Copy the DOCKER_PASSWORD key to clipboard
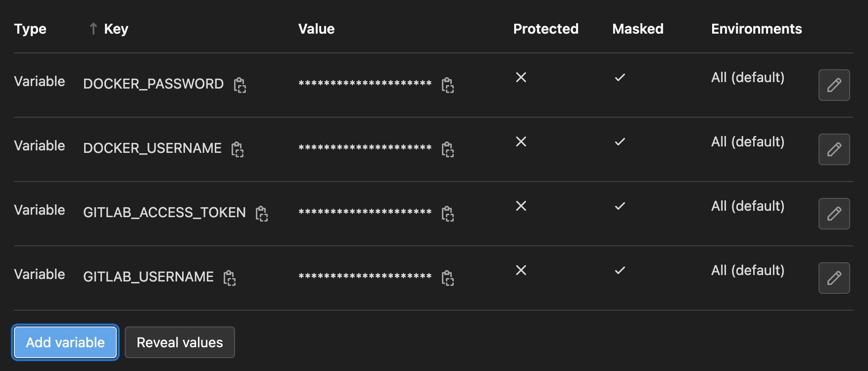 click(240, 85)
